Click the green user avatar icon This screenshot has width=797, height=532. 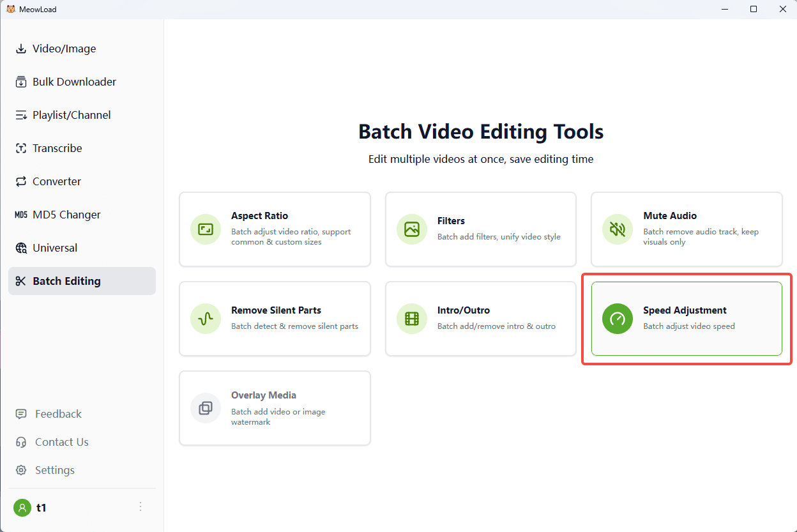coord(22,508)
